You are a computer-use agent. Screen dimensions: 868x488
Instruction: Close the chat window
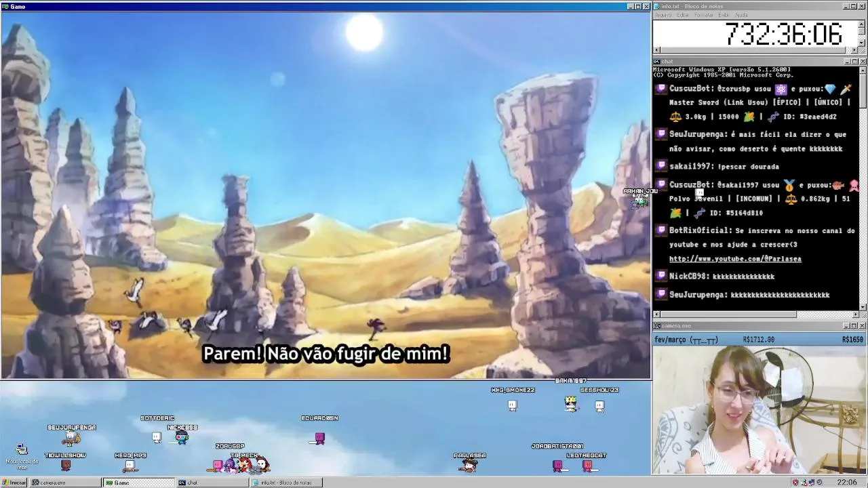click(x=863, y=62)
